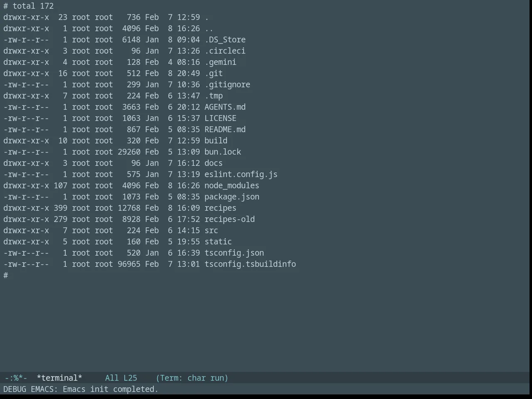Select the tsconfig.json file name
Screen dimensions: 532x399
point(234,253)
